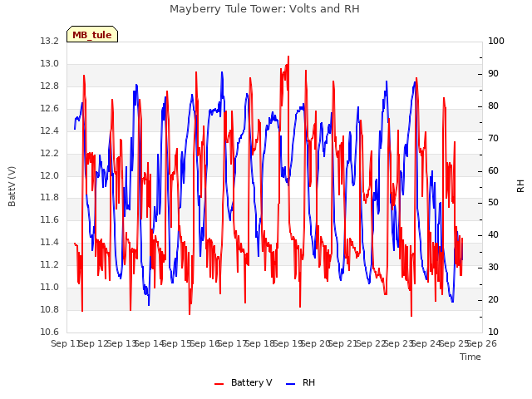Viewport: 532px width, 399px height.
Task: Click the Battery V minimum near 10.75 on Sep 23
Action: point(411,316)
